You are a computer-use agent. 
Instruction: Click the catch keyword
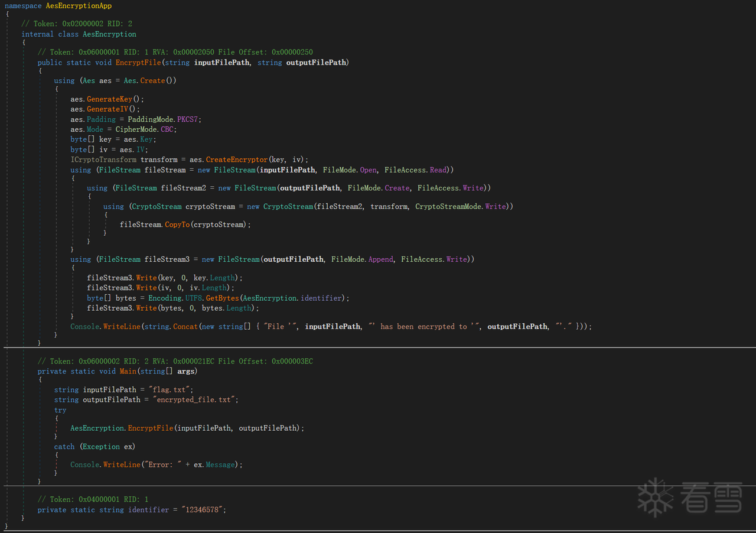click(x=64, y=447)
